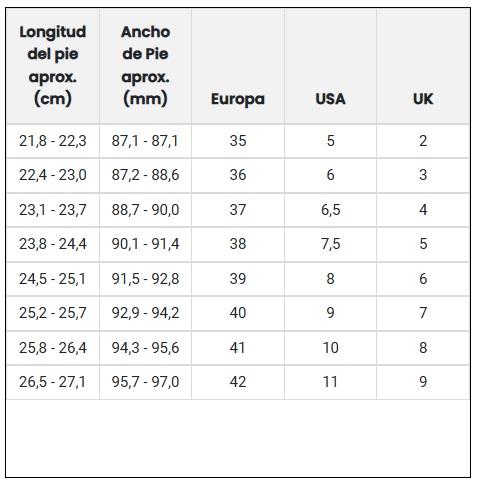This screenshot has height=495, width=486.
Task: Click the UK column header
Action: pos(423,99)
